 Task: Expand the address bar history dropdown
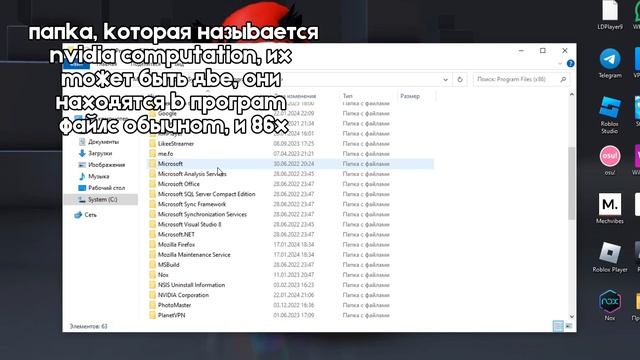[x=446, y=80]
